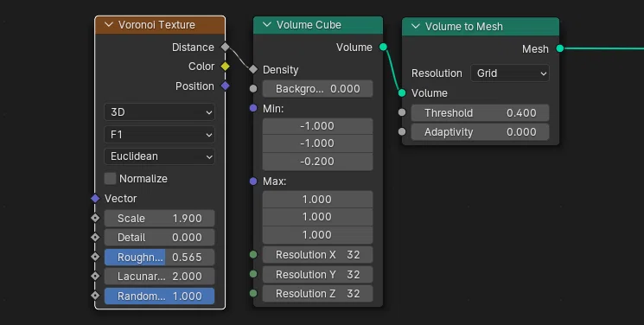Viewport: 644px width, 325px height.
Task: Click the Resolution X input socket
Action: [x=253, y=255]
